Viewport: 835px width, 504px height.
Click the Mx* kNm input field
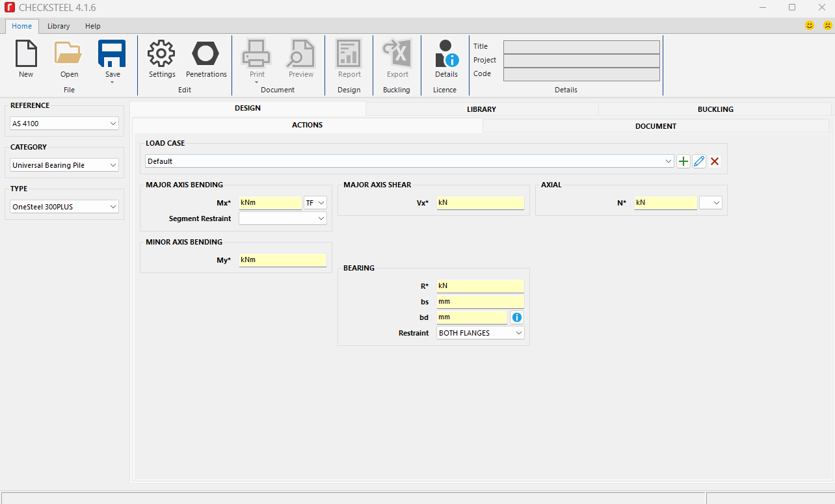(x=271, y=203)
